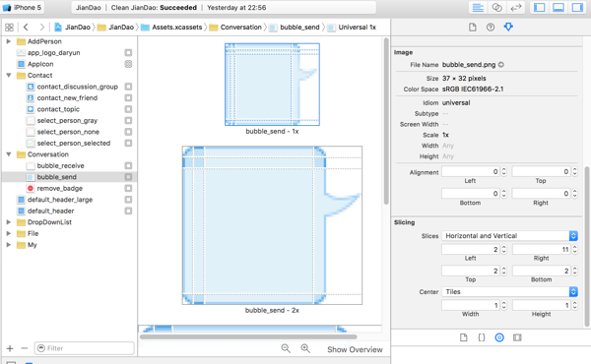Step the Center Height value
Image resolution: width=591 pixels, height=364 pixels.
[x=575, y=305]
